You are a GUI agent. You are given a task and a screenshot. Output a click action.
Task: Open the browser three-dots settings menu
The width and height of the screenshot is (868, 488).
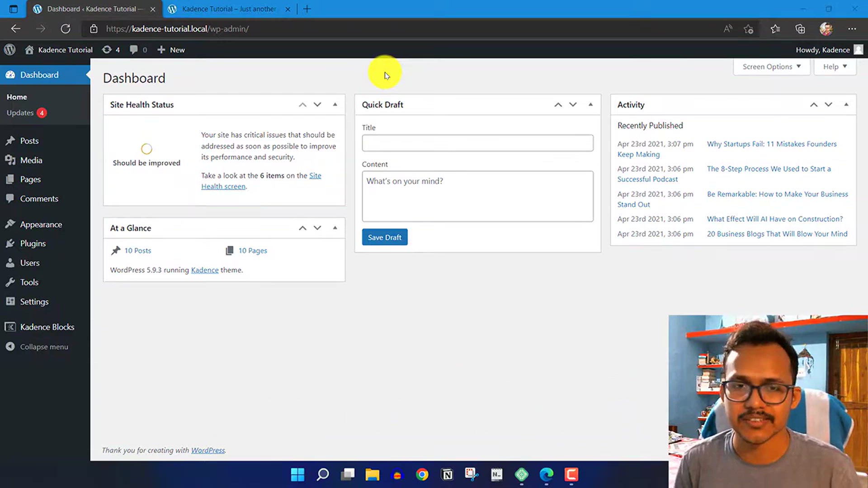point(852,29)
